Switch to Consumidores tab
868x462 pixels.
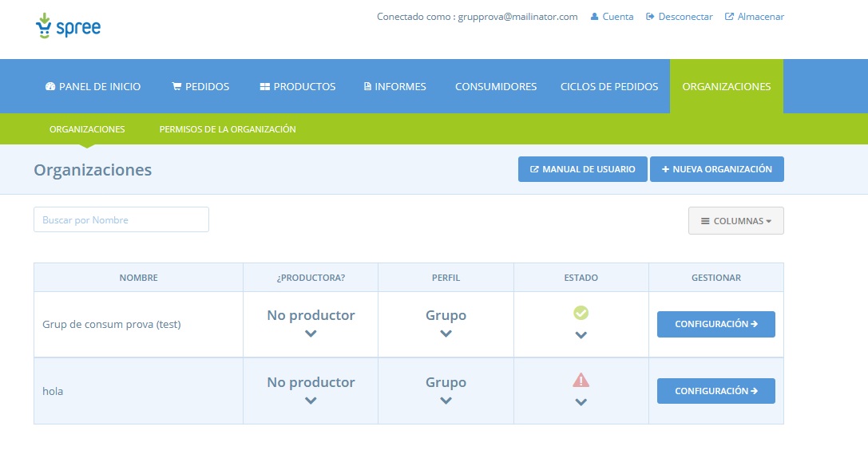[x=496, y=86]
